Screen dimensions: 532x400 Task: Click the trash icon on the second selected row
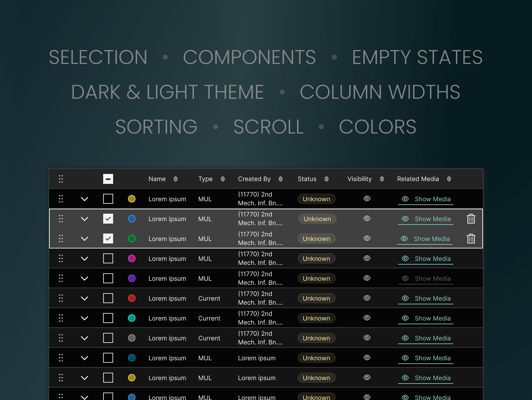(x=471, y=239)
